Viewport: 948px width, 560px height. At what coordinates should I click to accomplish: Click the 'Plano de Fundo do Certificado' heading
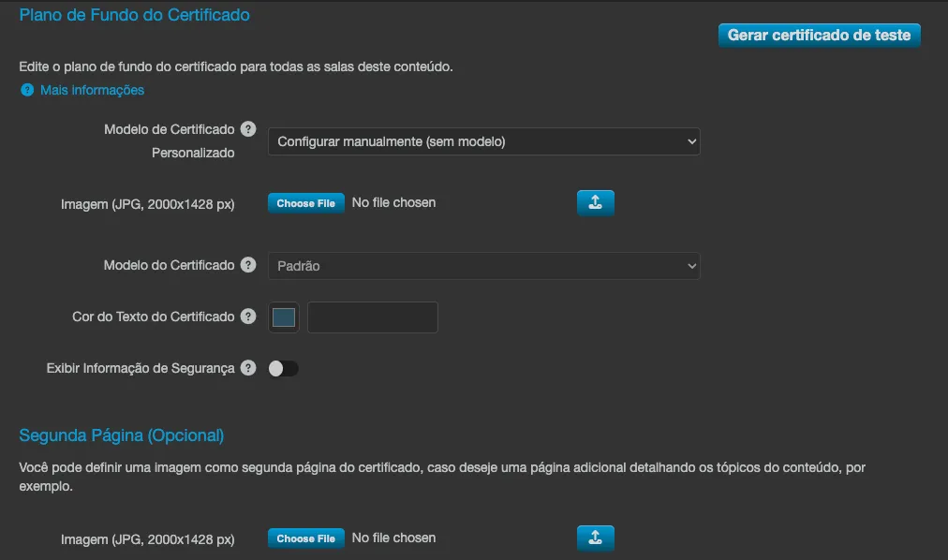[x=134, y=15]
